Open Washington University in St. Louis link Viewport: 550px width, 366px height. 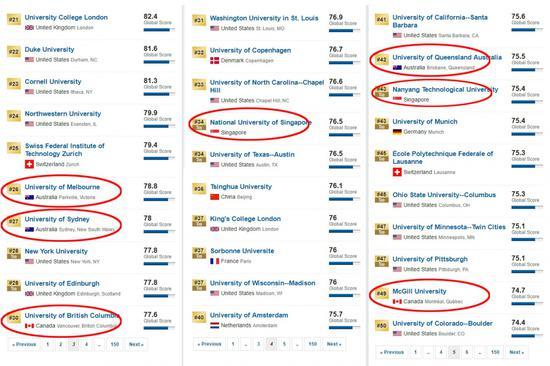coord(264,18)
